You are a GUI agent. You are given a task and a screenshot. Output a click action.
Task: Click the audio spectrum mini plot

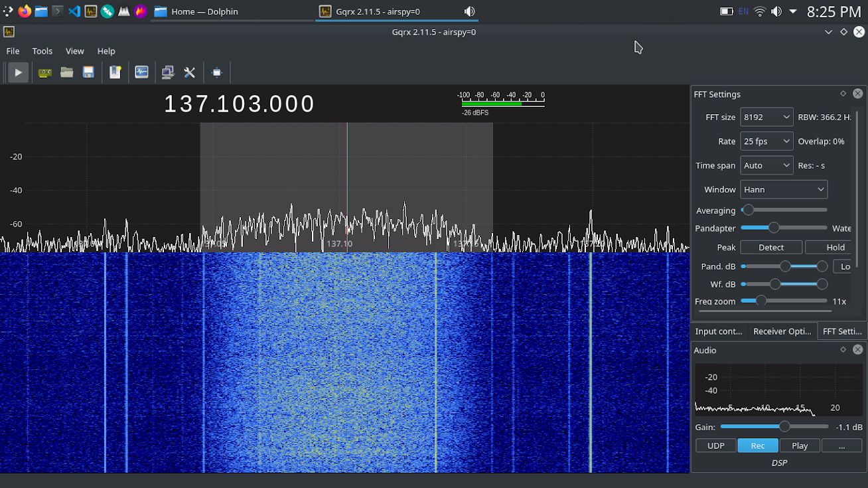[778, 390]
